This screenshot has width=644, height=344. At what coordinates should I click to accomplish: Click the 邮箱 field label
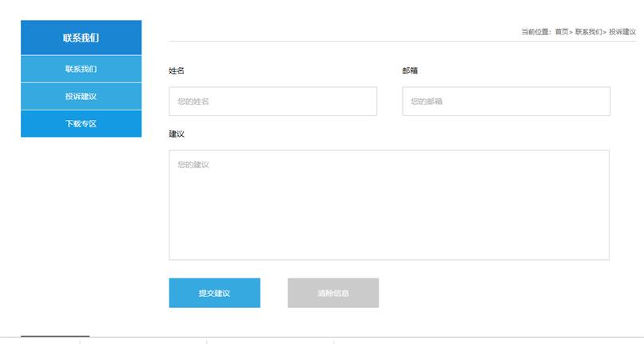coord(410,70)
